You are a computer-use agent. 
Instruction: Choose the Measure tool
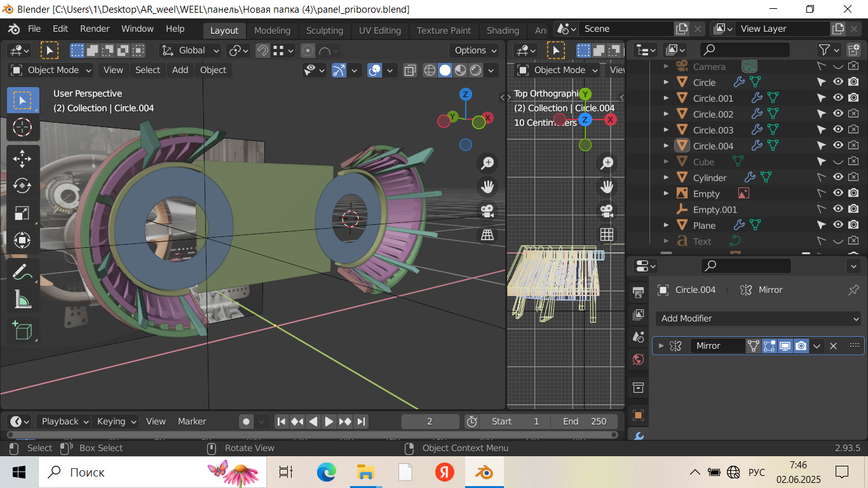point(22,299)
